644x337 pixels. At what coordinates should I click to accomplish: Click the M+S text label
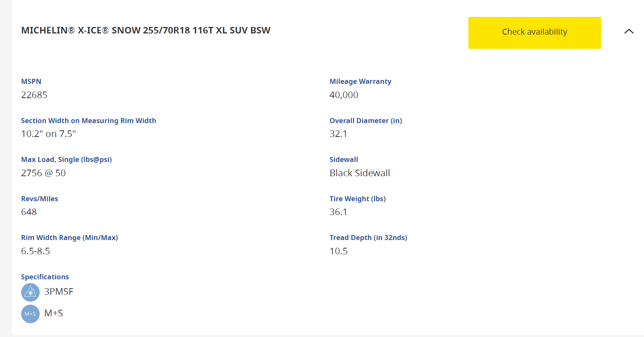[x=54, y=313]
